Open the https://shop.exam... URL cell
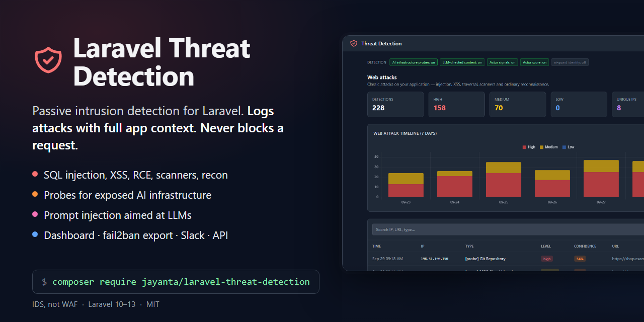644x322 pixels. coord(628,259)
